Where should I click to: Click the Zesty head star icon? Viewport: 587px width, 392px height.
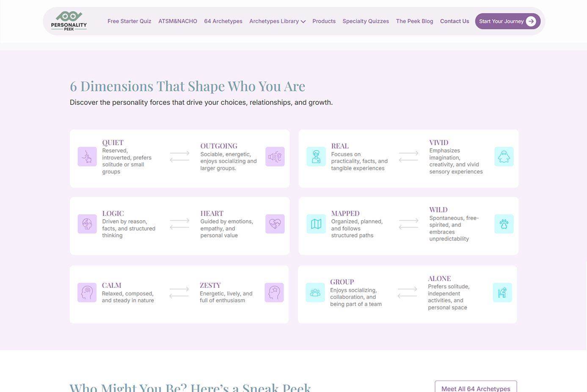[x=274, y=293]
